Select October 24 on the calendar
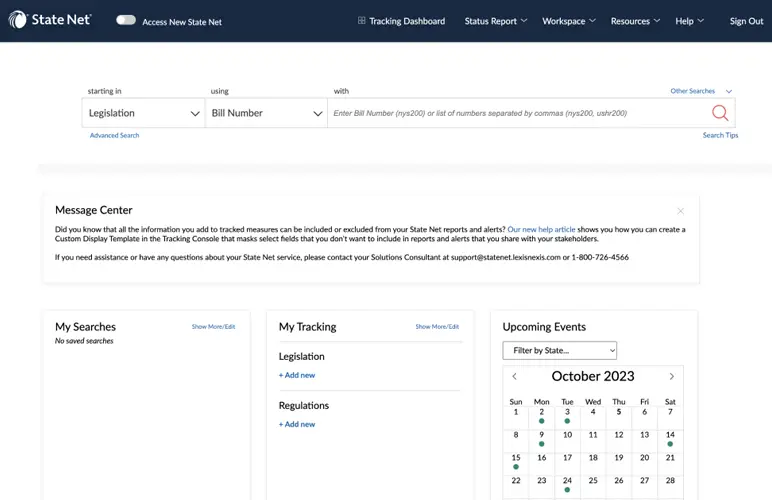 tap(567, 481)
